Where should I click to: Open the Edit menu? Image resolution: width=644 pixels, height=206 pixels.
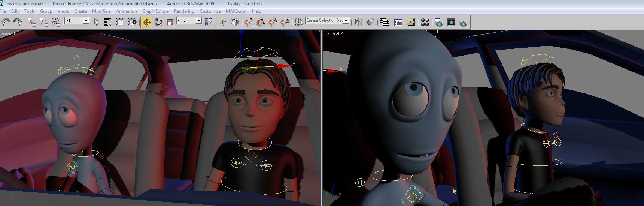pyautogui.click(x=15, y=11)
